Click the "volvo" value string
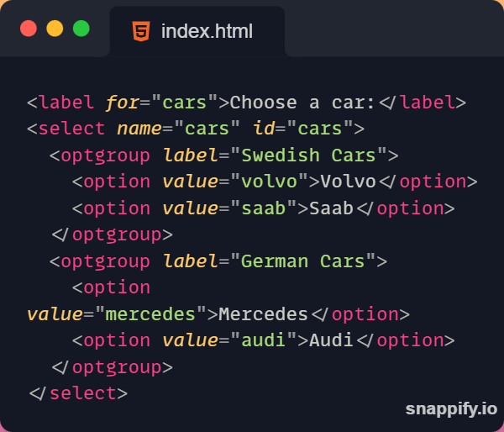Viewport: 504px width, 432px height. 263,182
